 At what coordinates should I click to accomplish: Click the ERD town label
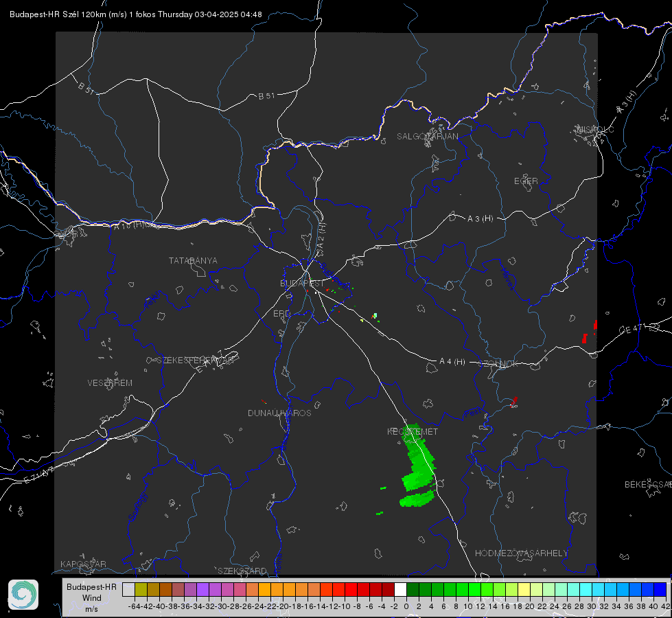point(281,314)
